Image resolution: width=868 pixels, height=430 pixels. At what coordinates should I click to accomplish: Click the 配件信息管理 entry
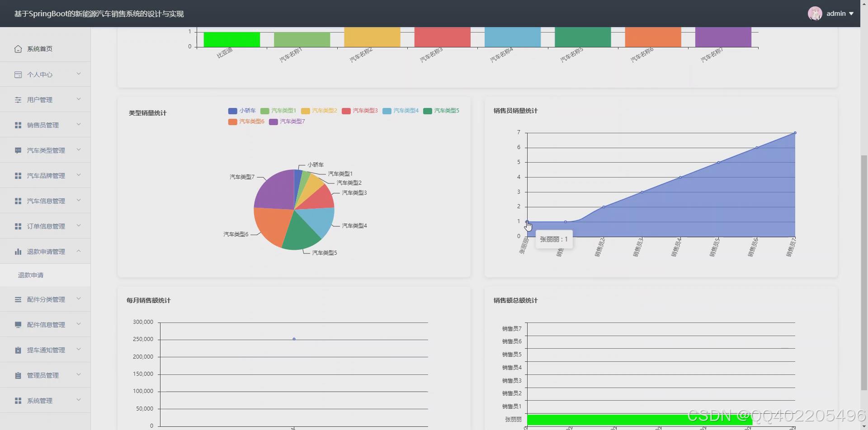coord(45,324)
